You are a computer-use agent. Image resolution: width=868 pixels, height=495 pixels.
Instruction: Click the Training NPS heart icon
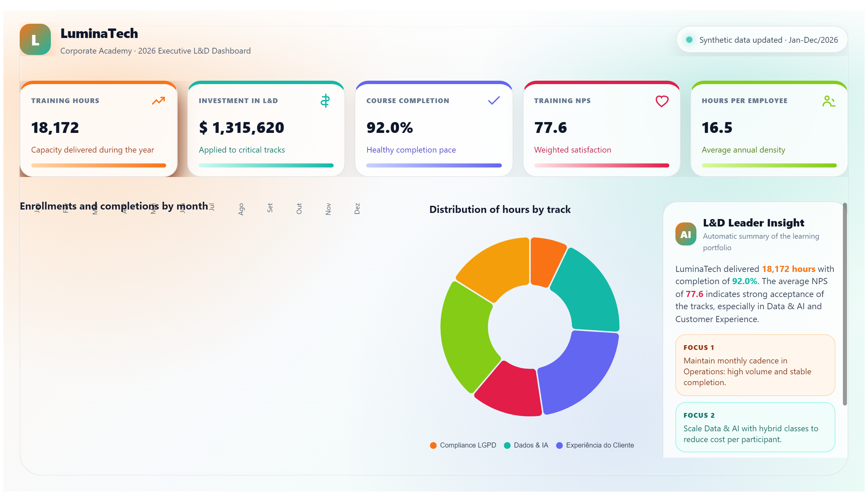(x=662, y=101)
